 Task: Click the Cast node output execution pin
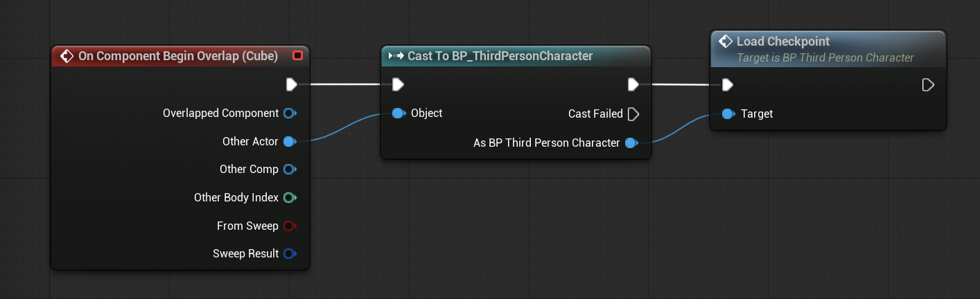click(633, 84)
